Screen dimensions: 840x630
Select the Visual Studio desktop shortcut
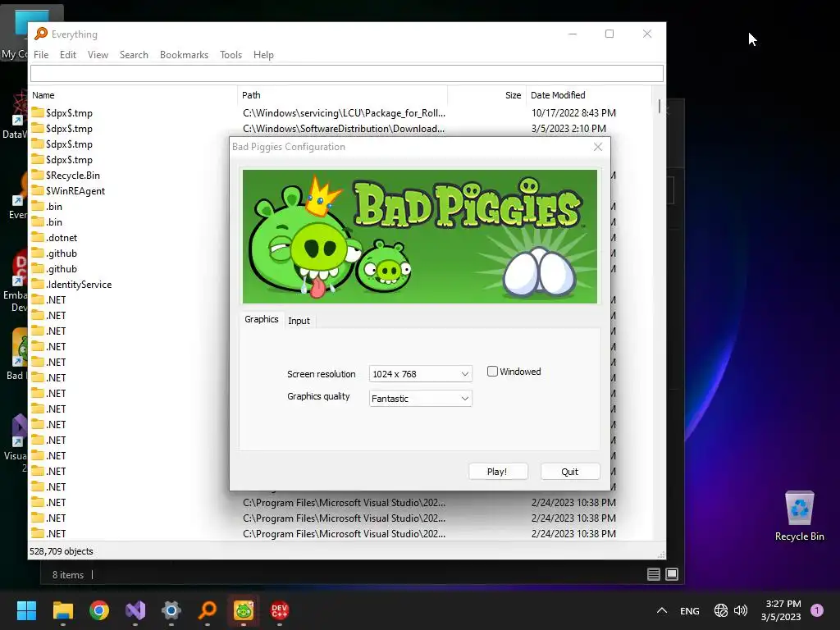(x=16, y=444)
